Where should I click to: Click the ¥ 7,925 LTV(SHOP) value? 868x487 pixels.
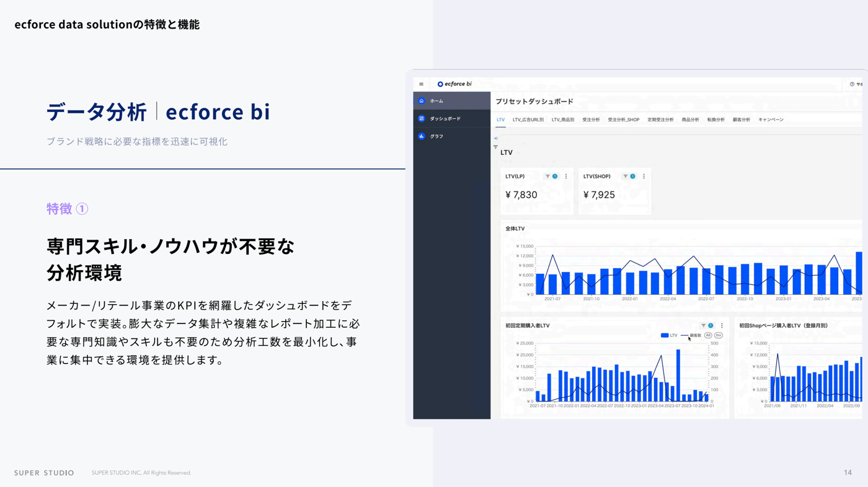(x=599, y=195)
